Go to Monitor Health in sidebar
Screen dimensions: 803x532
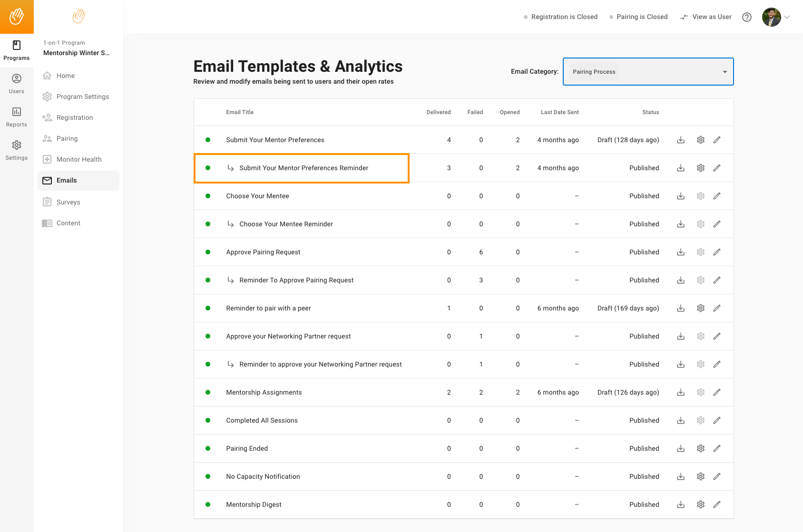coord(78,159)
